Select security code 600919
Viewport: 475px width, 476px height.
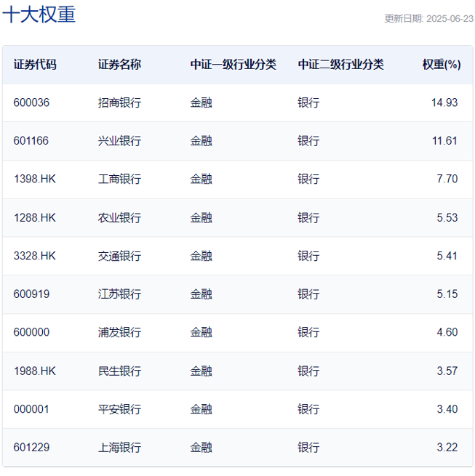31,294
